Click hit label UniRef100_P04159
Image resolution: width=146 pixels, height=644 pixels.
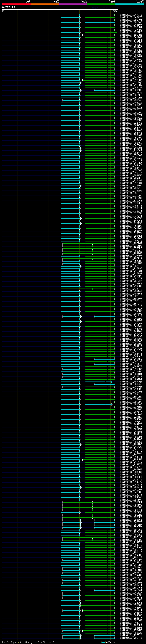[131, 608]
